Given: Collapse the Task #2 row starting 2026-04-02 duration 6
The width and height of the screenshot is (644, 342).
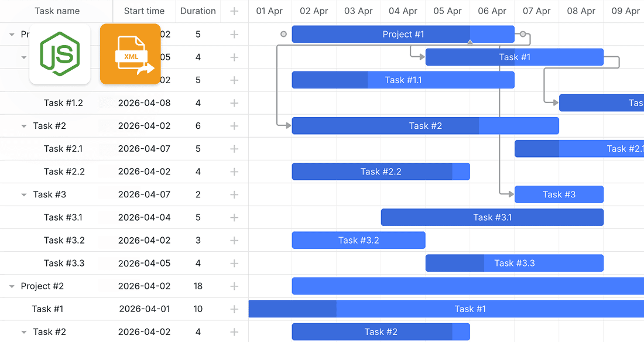Looking at the screenshot, I should point(24,126).
